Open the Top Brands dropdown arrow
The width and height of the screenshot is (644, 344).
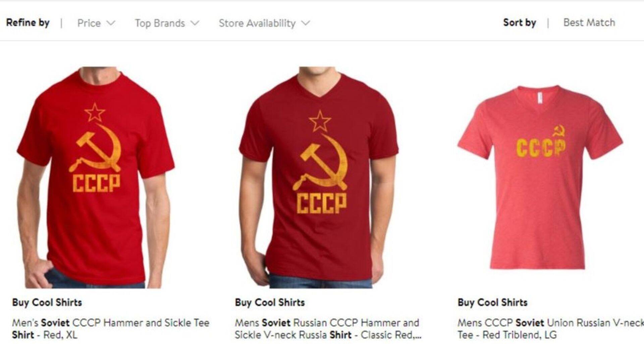(195, 23)
